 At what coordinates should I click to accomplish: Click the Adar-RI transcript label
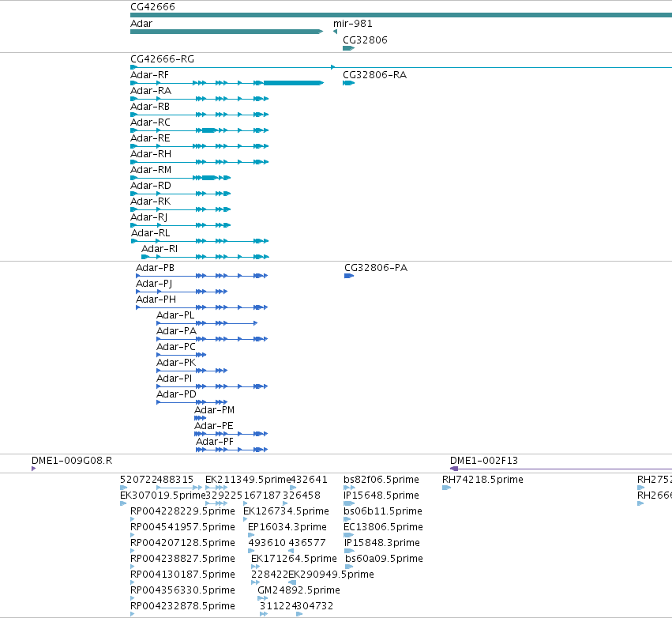160,249
